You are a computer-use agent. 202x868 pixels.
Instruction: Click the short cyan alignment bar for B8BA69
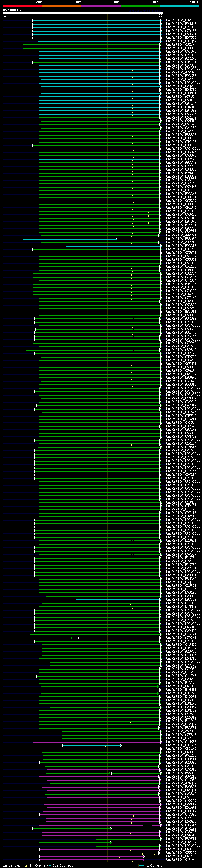click(x=70, y=239)
